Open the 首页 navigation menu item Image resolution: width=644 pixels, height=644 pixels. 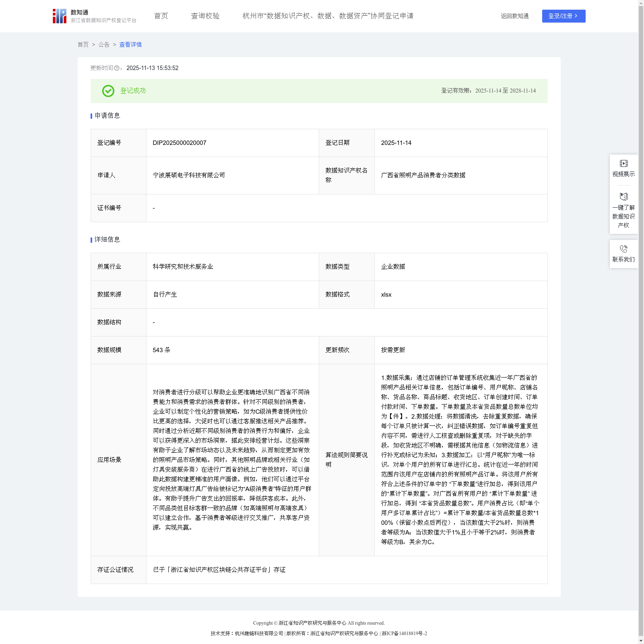161,16
